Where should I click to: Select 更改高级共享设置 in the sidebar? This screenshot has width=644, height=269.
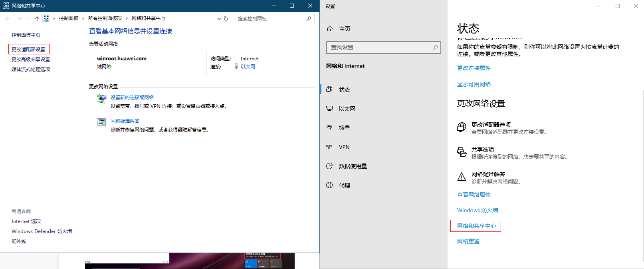click(x=31, y=59)
